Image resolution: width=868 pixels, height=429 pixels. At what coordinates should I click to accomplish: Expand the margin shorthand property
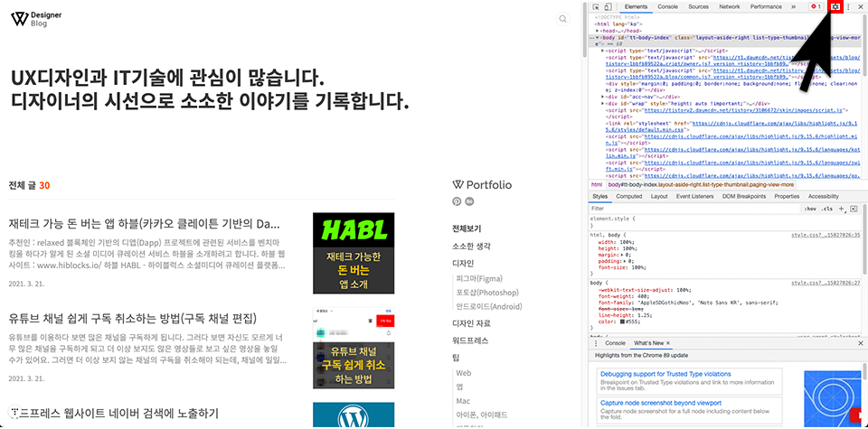pos(622,255)
